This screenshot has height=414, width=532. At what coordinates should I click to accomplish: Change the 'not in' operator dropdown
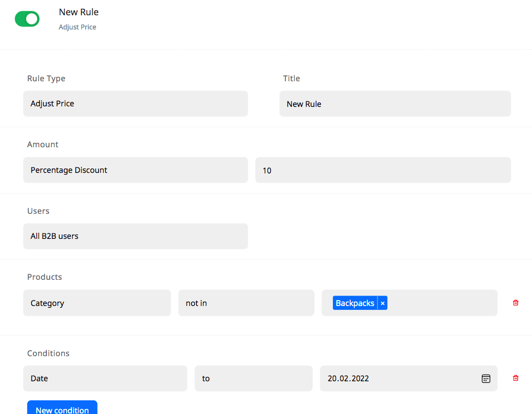[x=246, y=303]
